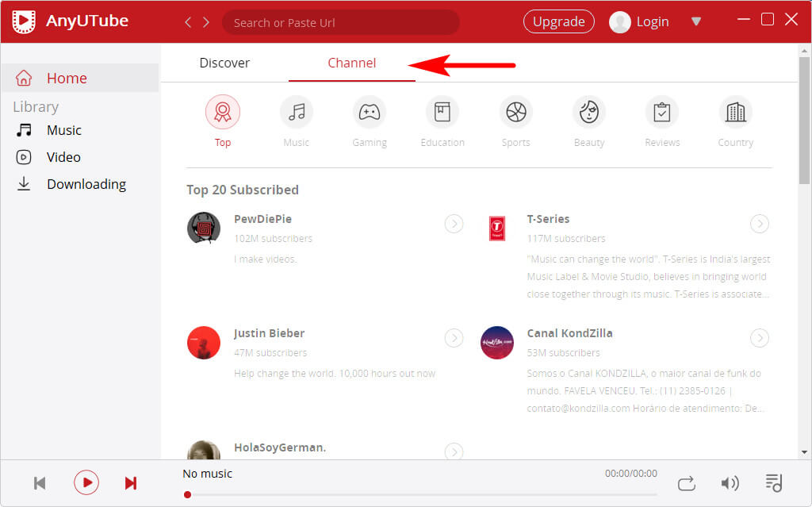Open Justin Bieber channel avatar
This screenshot has width=812, height=507.
point(204,342)
